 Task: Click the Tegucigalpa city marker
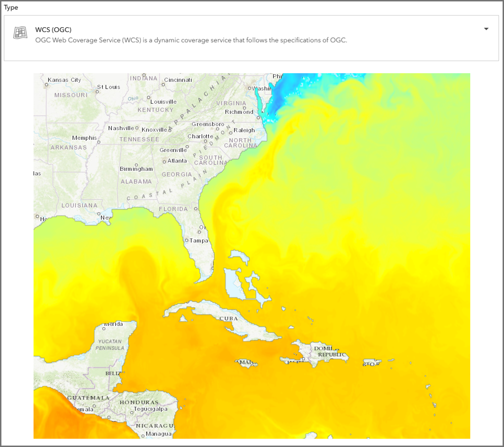[x=132, y=412]
